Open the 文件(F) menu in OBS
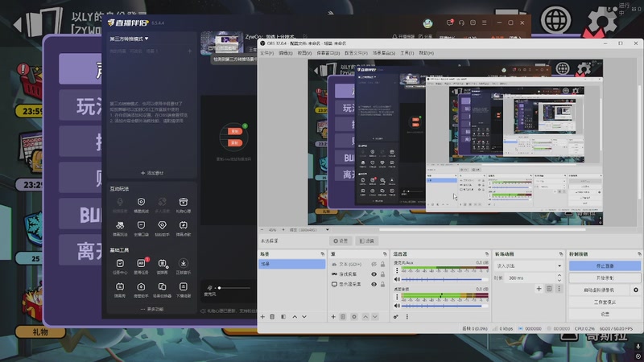The width and height of the screenshot is (644, 362). pyautogui.click(x=266, y=53)
